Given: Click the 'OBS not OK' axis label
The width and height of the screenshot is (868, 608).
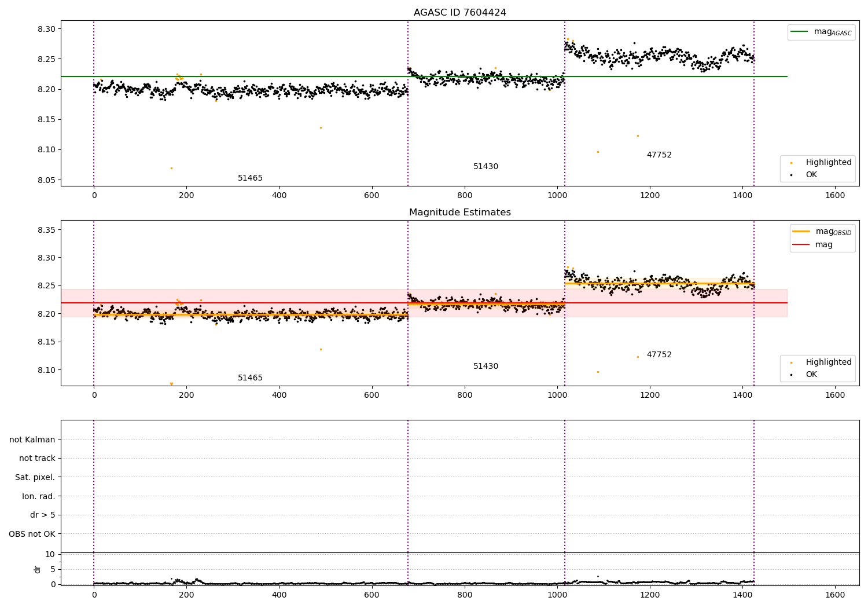Looking at the screenshot, I should click(x=32, y=534).
